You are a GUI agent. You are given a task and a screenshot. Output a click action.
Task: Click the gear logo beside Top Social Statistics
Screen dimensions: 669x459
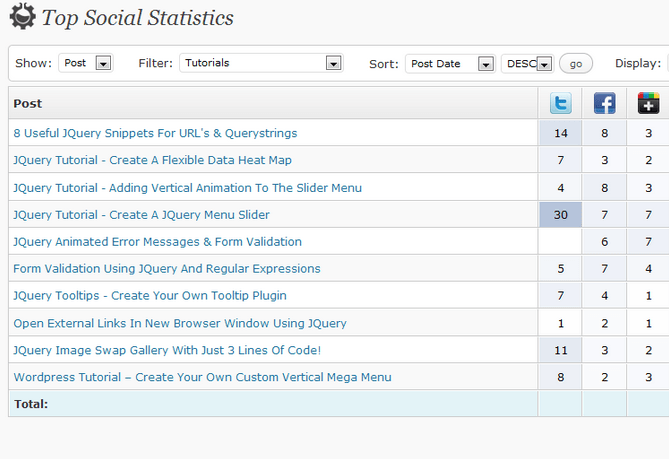click(23, 16)
